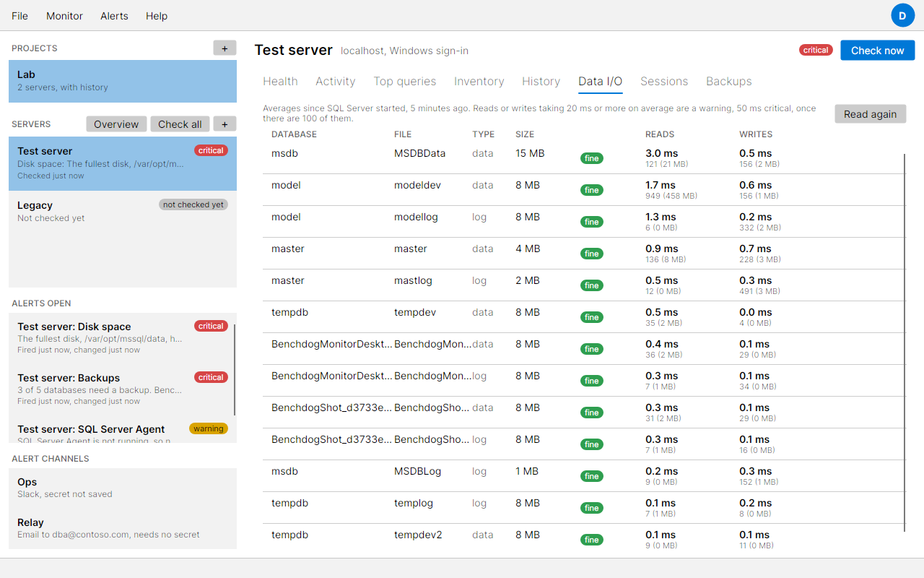Click the fine badge in the templog row
The image size is (924, 578).
click(592, 508)
